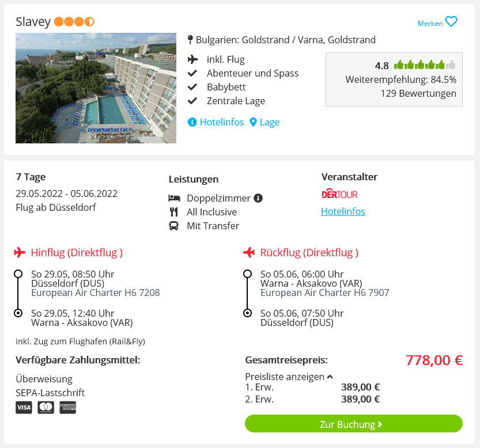Collapse the Preisliste anzeigen price list
The width and height of the screenshot is (480, 448).
(289, 377)
